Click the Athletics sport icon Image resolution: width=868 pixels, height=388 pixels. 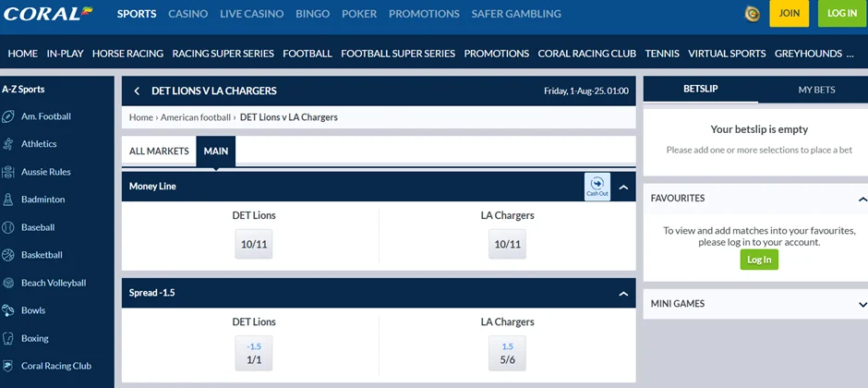(8, 144)
